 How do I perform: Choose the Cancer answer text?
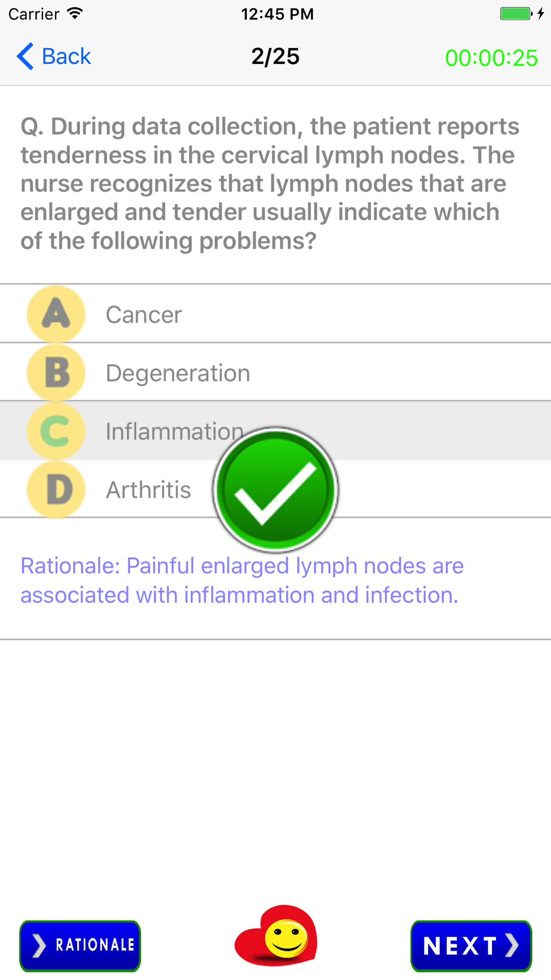click(144, 315)
